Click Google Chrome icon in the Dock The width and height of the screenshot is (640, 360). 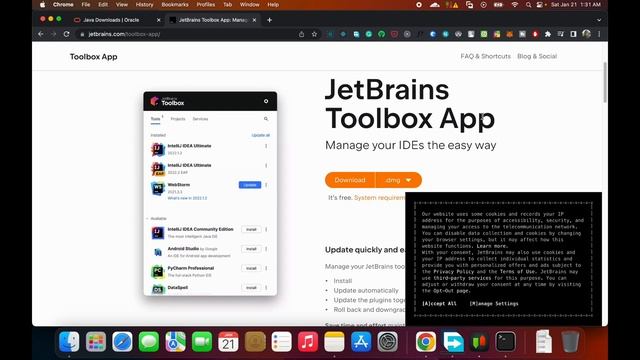point(426,341)
